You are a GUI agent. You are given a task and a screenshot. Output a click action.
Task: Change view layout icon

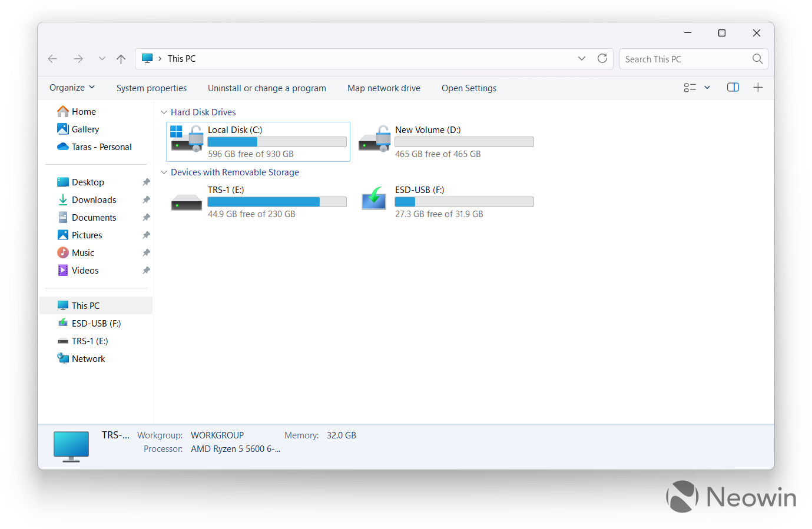pyautogui.click(x=690, y=88)
